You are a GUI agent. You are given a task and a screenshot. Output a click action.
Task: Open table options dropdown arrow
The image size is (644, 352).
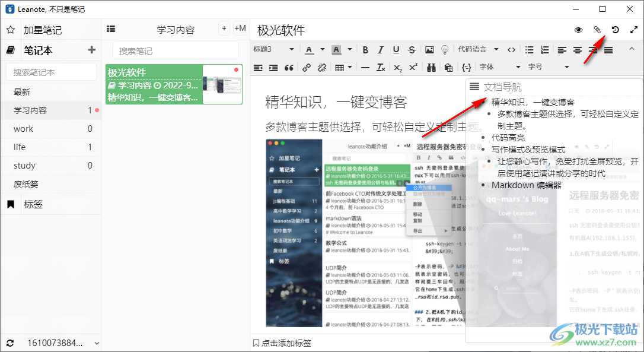350,67
